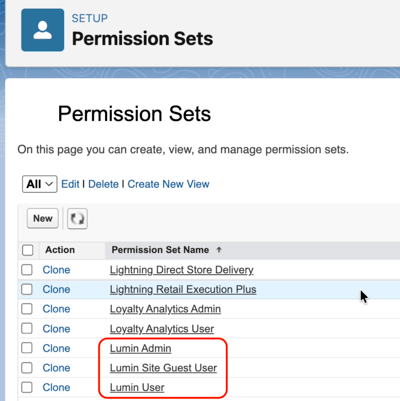This screenshot has height=401, width=400.
Task: Select checkbox for Loyalty Analytics Admin row
Action: click(27, 309)
